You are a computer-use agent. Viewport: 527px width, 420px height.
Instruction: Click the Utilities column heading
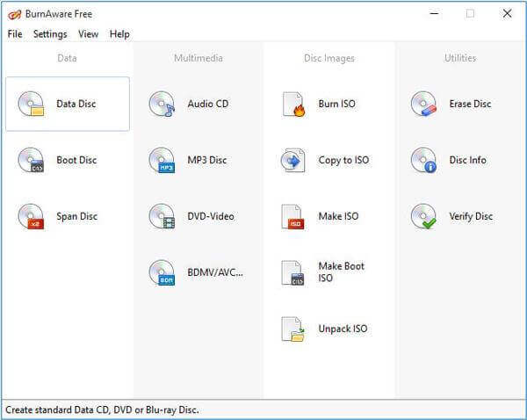point(460,58)
